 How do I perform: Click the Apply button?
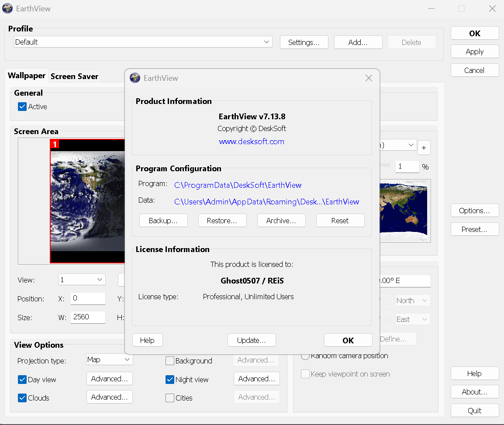tap(475, 52)
